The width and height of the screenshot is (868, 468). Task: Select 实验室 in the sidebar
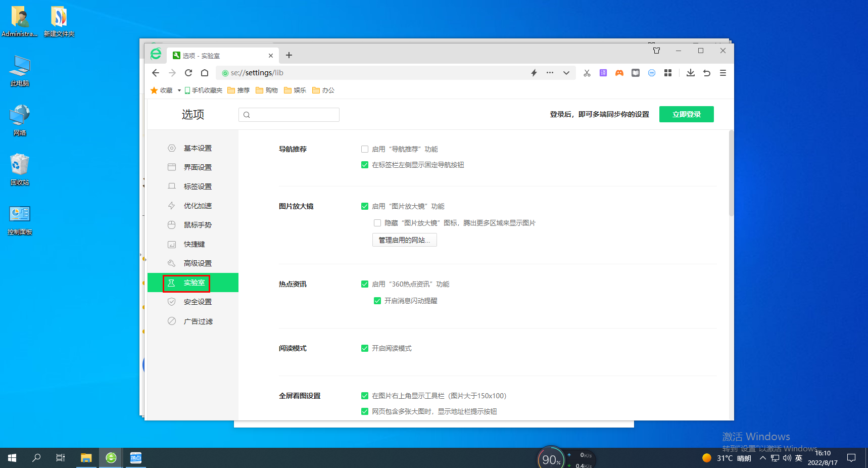(193, 283)
